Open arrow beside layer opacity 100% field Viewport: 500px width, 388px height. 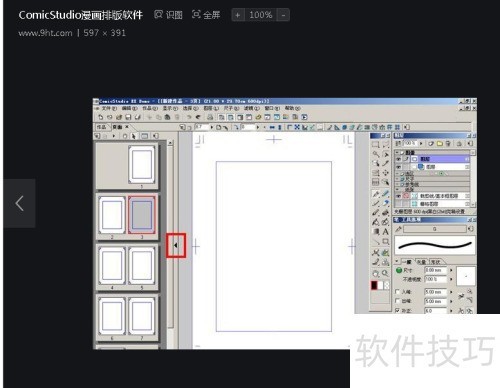click(x=421, y=144)
